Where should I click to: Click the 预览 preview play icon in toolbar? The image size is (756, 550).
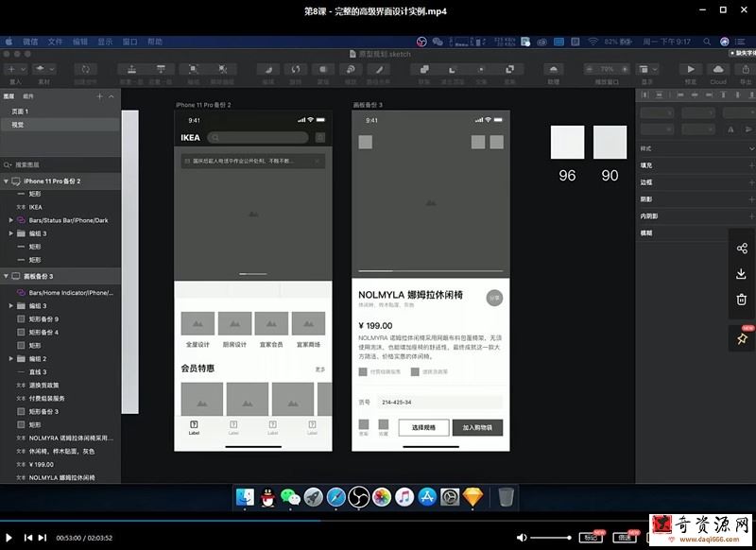(691, 69)
